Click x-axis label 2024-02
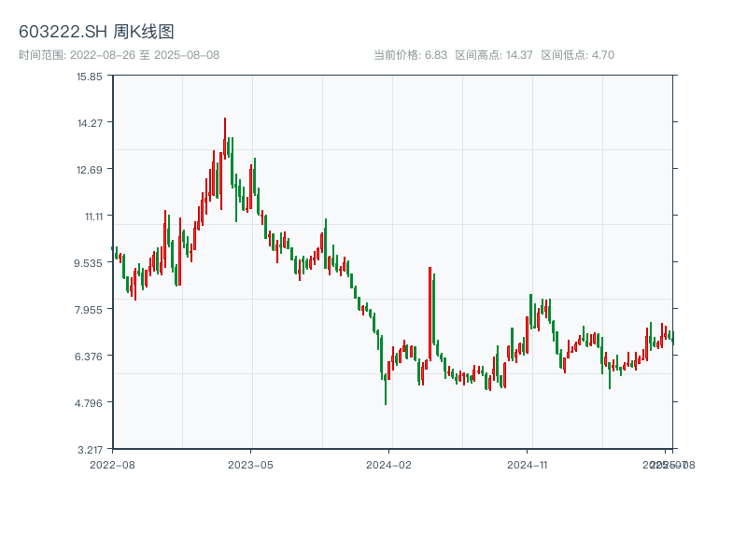 388,465
